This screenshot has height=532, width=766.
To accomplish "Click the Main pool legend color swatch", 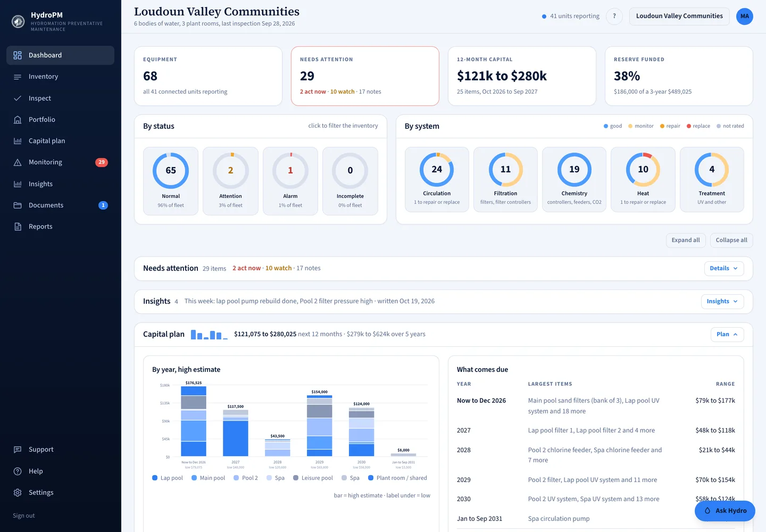I will click(194, 478).
